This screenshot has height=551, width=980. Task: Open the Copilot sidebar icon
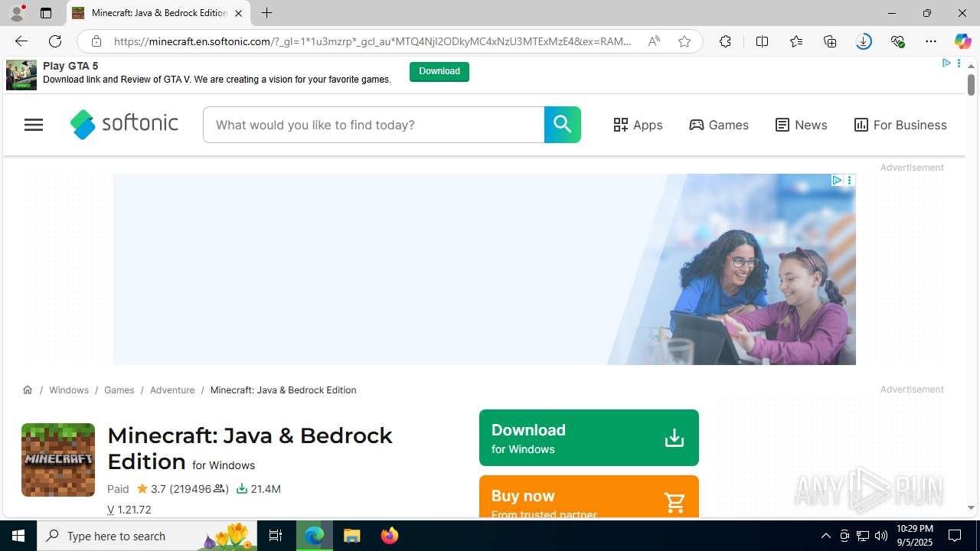point(962,41)
